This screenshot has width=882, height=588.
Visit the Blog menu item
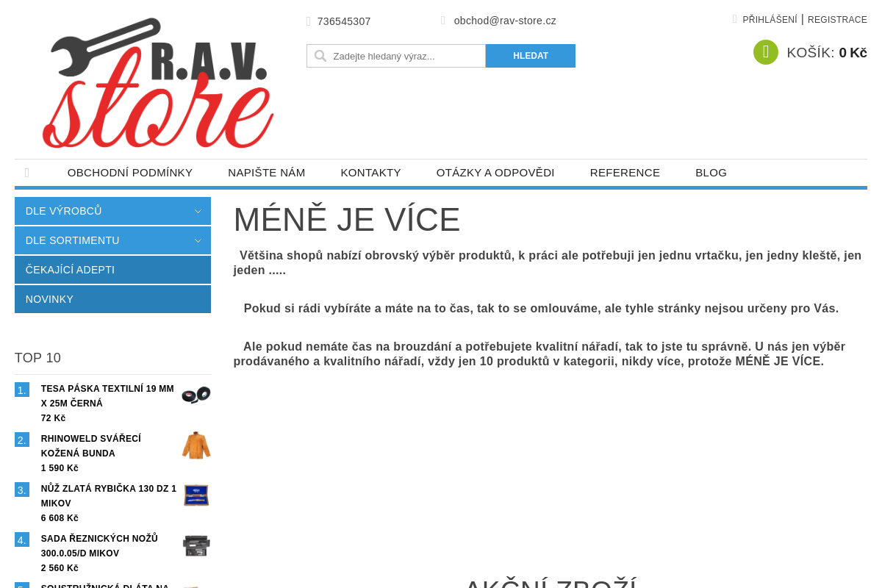711,173
